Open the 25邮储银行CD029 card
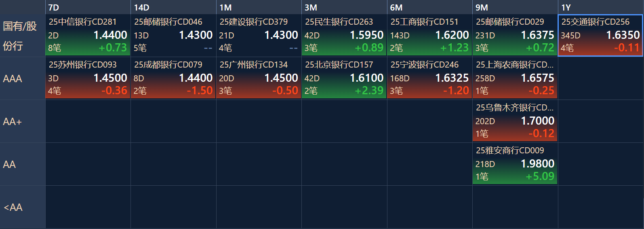The height and width of the screenshot is (229, 644). tap(515, 36)
